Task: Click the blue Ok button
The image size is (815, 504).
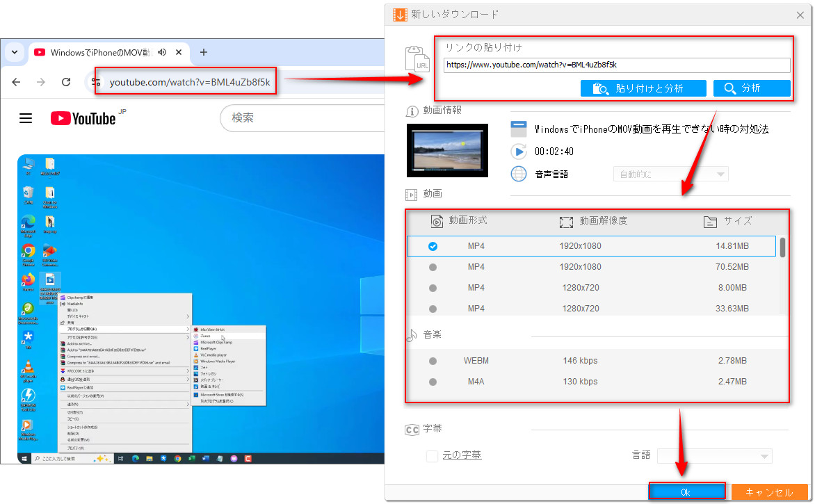Action: pyautogui.click(x=686, y=491)
